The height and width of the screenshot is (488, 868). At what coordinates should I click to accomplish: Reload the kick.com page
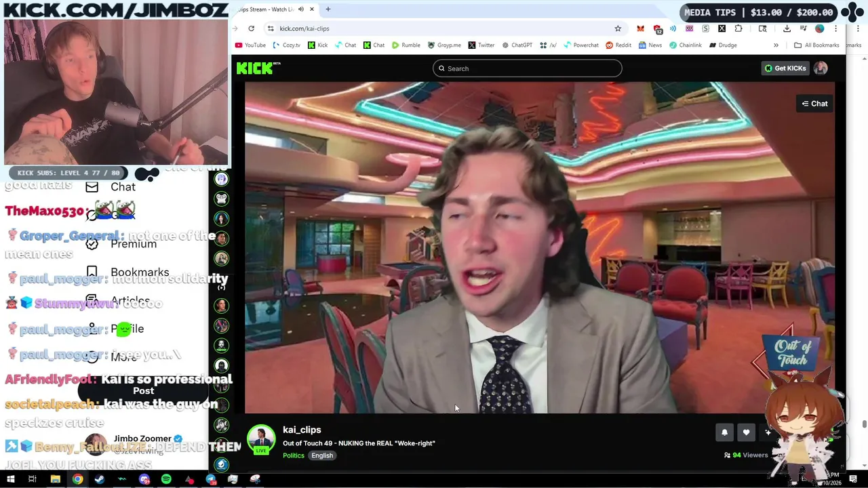click(251, 28)
